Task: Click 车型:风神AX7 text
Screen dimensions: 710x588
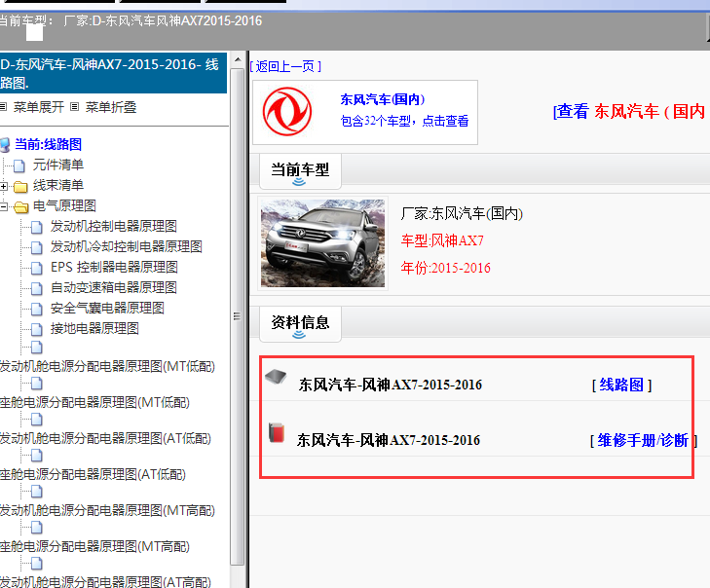Action: tap(442, 240)
